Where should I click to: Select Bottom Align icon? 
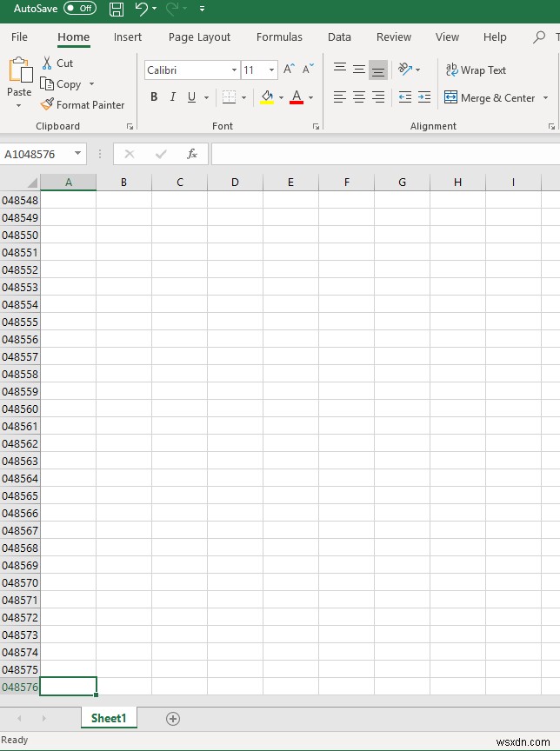pyautogui.click(x=378, y=70)
